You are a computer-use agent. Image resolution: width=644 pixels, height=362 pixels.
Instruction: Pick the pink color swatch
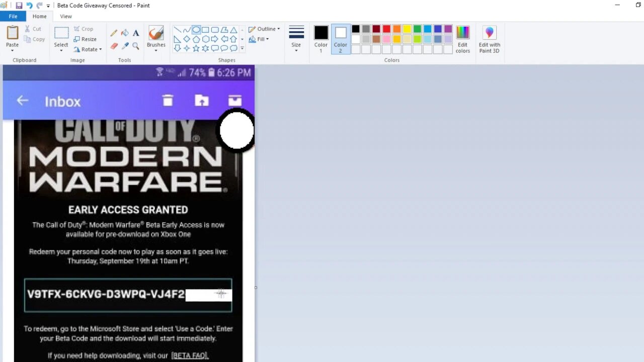pos(386,39)
